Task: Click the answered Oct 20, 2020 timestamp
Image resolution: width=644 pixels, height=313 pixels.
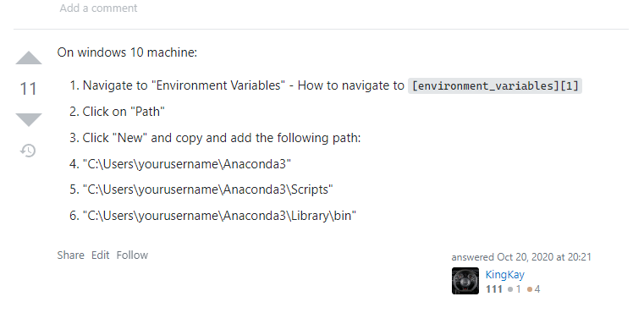Action: 521,257
